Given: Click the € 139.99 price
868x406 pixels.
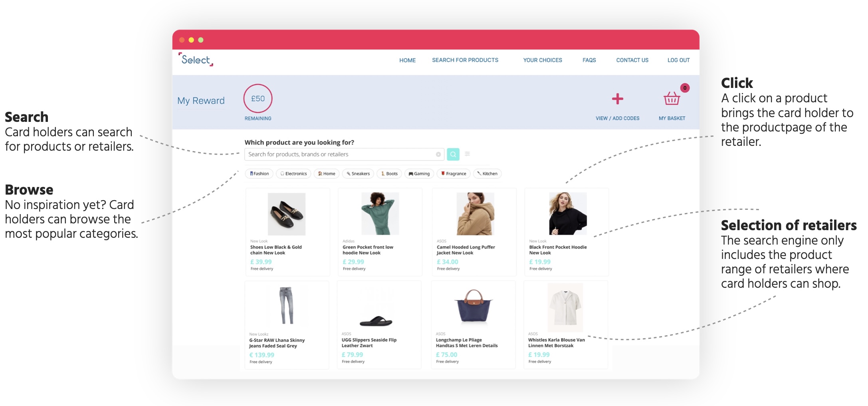Looking at the screenshot, I should point(262,355).
